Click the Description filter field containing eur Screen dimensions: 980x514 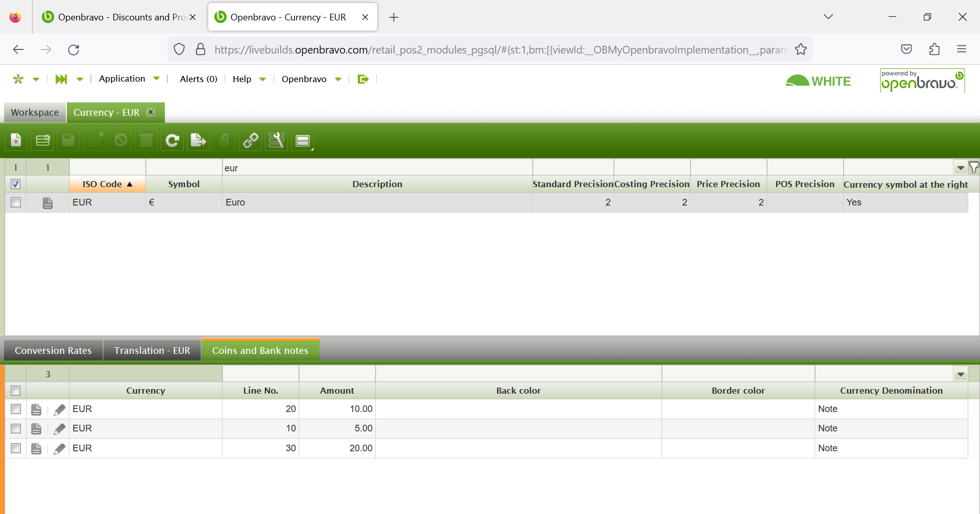[377, 168]
